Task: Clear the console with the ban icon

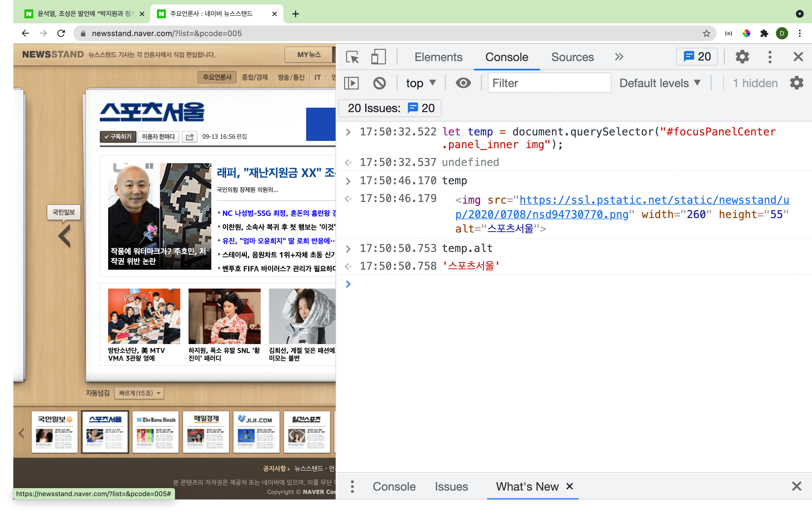Action: coord(379,83)
